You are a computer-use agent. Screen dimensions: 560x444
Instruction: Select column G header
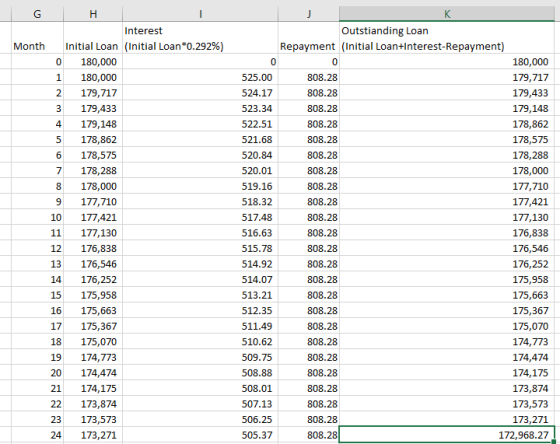pos(37,14)
